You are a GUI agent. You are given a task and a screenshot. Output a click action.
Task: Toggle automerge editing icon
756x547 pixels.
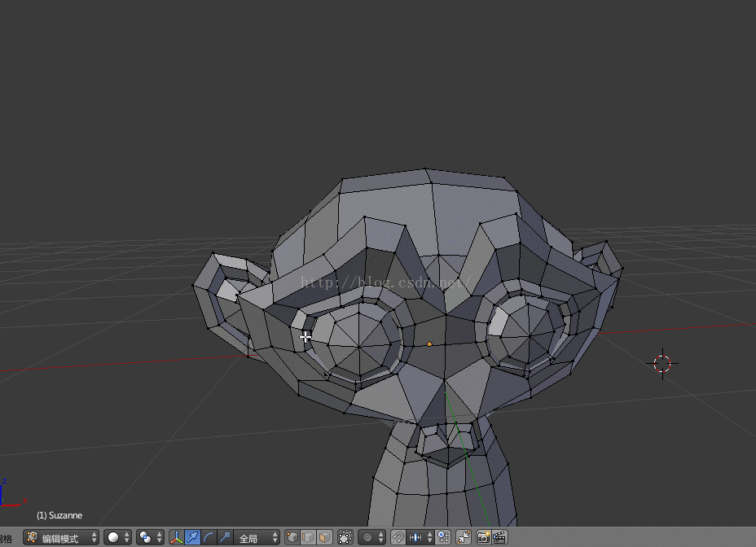pos(464,537)
